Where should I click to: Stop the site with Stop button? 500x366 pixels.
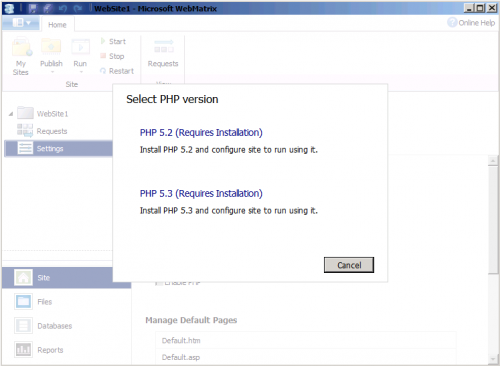tap(112, 56)
